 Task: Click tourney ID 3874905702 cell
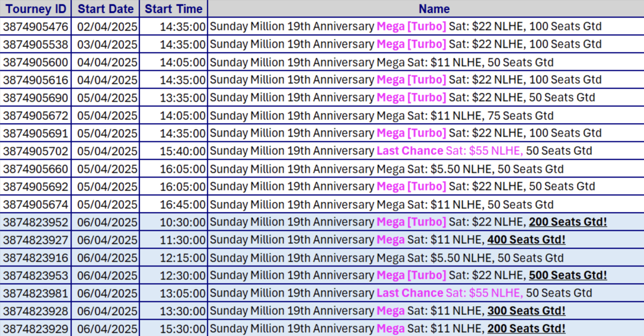pos(36,151)
